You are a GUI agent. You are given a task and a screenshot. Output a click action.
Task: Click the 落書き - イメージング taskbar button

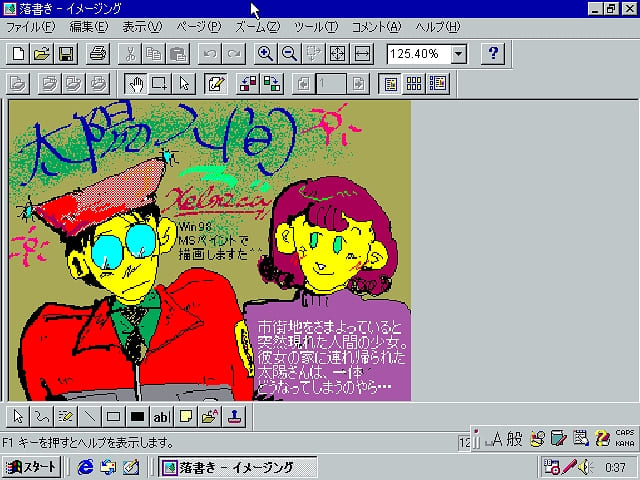click(238, 467)
